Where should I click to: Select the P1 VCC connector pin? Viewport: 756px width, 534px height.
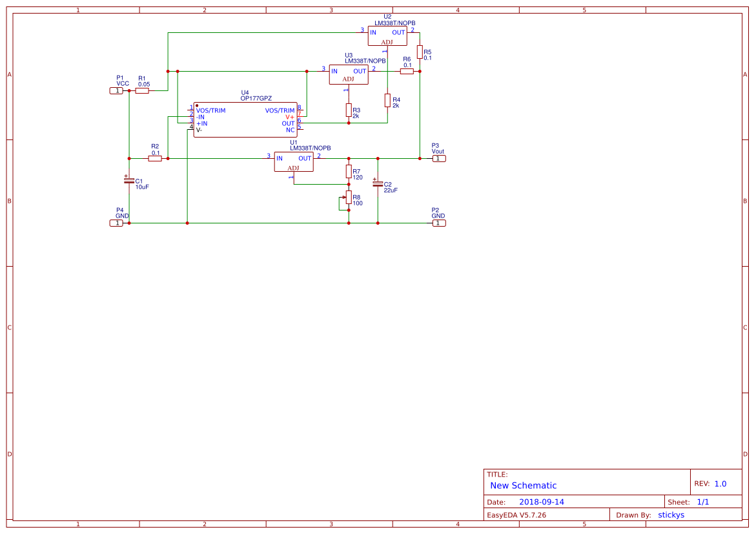coord(116,91)
